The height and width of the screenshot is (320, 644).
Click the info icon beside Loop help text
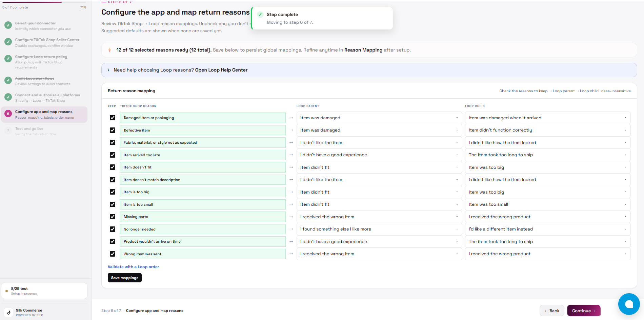tap(108, 70)
